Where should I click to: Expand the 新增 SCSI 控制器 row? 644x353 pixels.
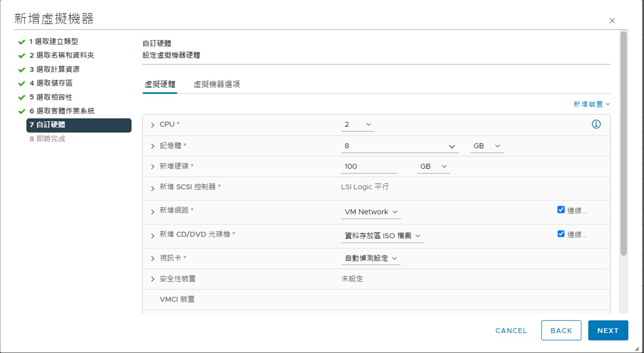point(153,188)
